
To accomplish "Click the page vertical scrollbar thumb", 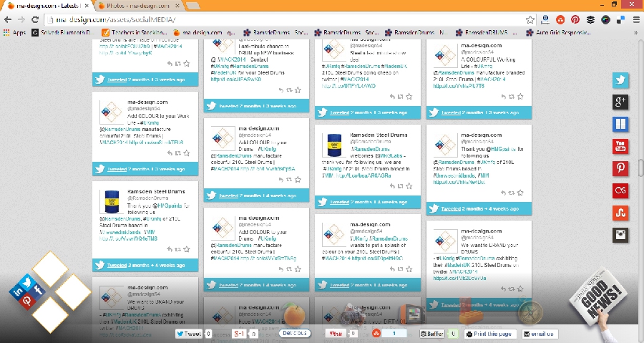I will click(x=640, y=169).
